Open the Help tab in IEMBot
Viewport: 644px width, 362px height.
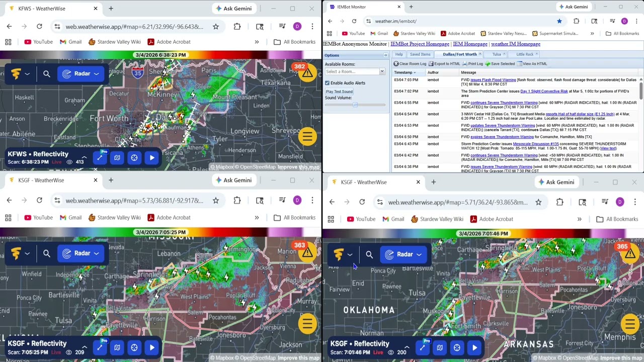point(399,54)
